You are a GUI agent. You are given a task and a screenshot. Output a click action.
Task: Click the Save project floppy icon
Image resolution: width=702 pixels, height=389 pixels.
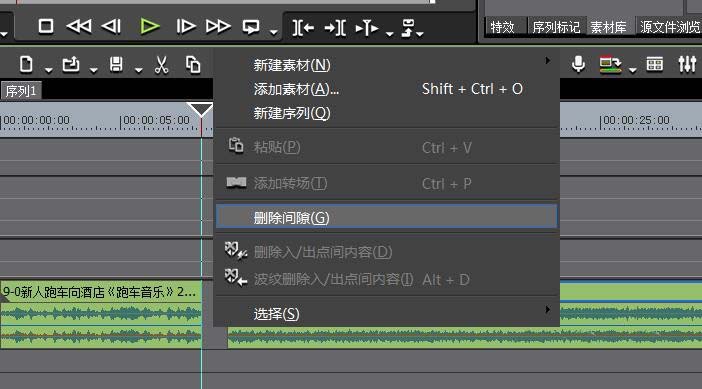116,64
